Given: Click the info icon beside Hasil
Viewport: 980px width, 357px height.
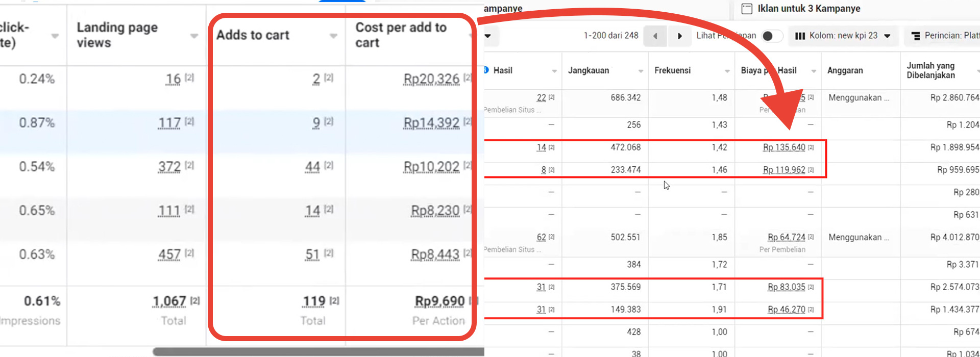Looking at the screenshot, I should (486, 70).
